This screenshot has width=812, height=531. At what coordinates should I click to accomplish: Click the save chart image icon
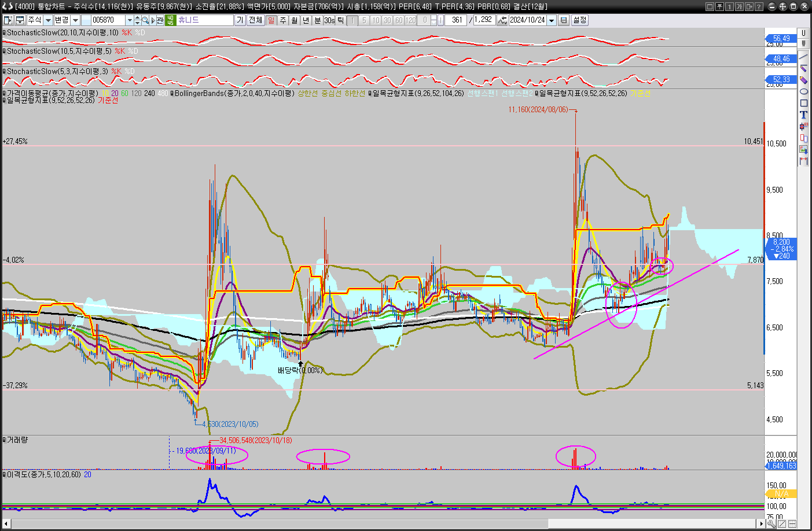click(803, 149)
